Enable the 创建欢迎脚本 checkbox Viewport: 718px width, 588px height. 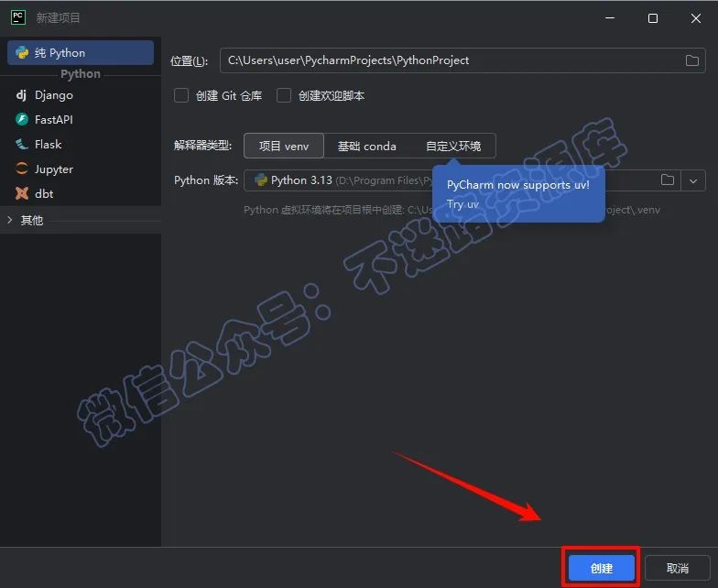pos(284,95)
